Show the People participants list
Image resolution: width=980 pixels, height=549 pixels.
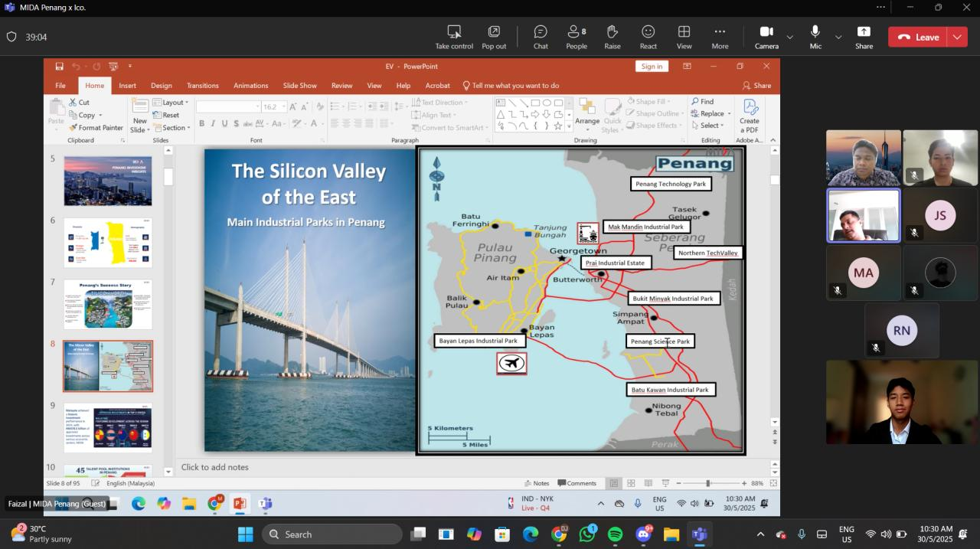tap(577, 36)
